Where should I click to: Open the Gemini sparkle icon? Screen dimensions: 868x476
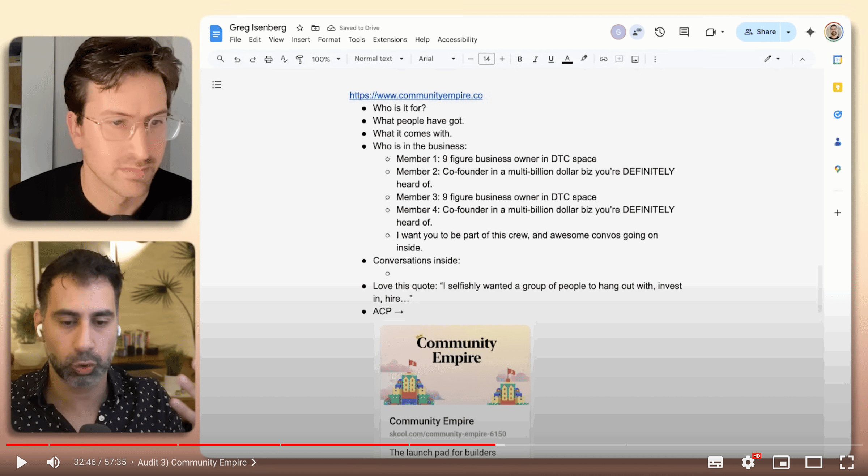point(810,32)
